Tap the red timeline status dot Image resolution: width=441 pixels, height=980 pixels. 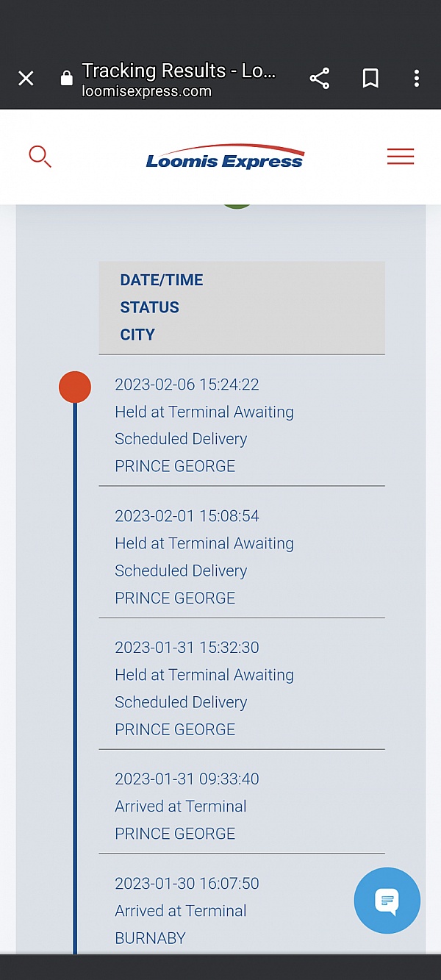pos(75,387)
